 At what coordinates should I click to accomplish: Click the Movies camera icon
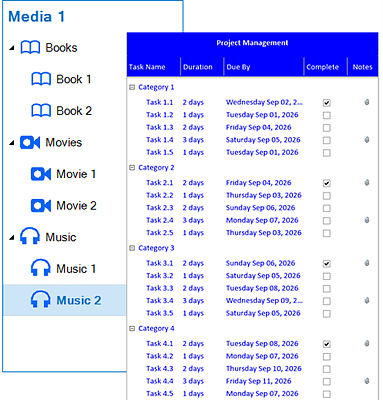coord(30,142)
